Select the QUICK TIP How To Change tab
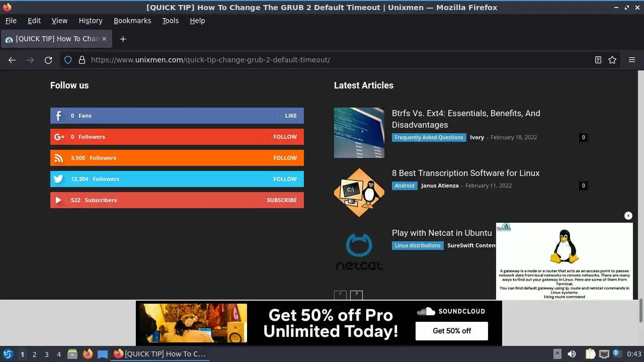The width and height of the screenshot is (644, 362). (x=56, y=39)
